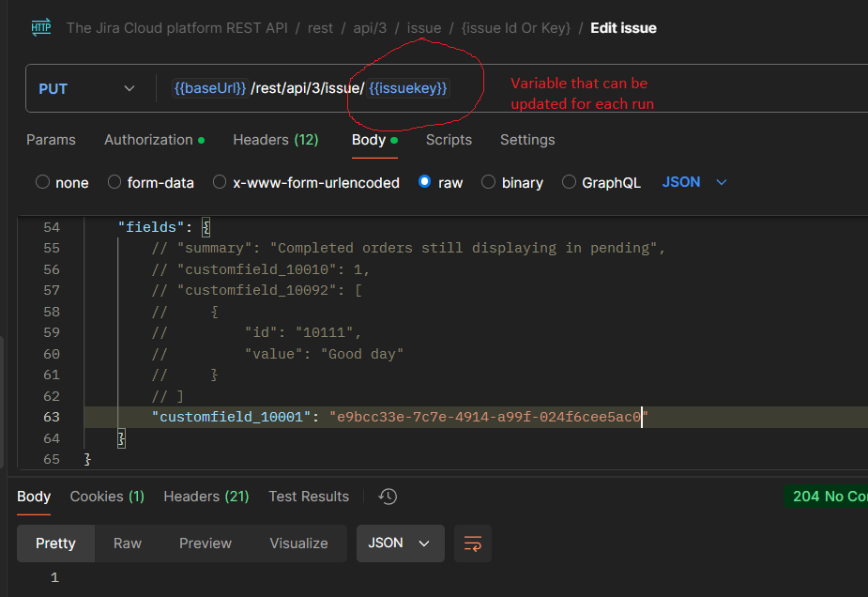868x597 pixels.
Task: Select the binary body radio button
Action: [x=488, y=182]
